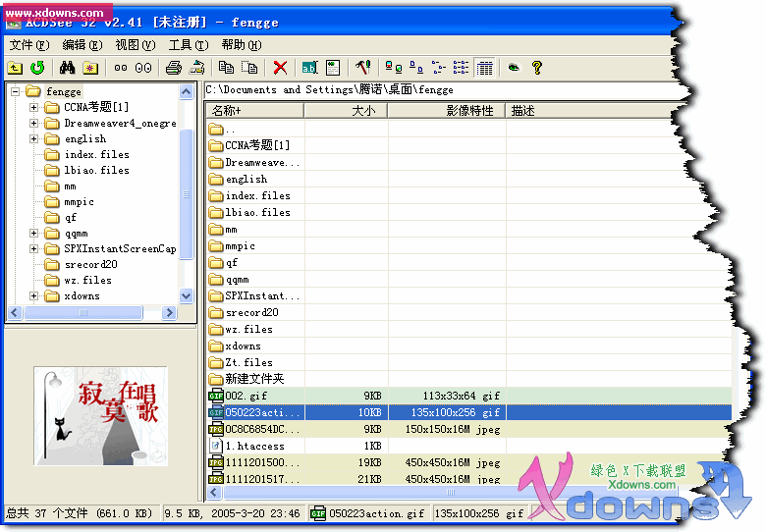Click the large double-circle zoom icon

(x=143, y=68)
